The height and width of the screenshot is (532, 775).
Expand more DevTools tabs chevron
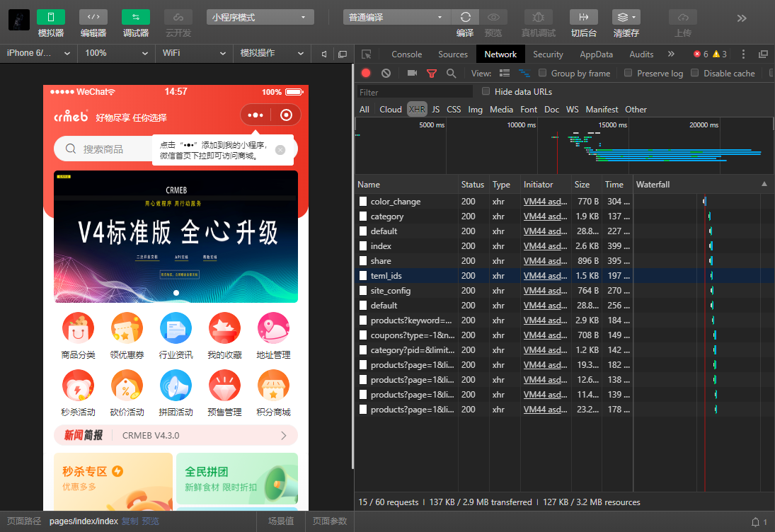[x=671, y=54]
